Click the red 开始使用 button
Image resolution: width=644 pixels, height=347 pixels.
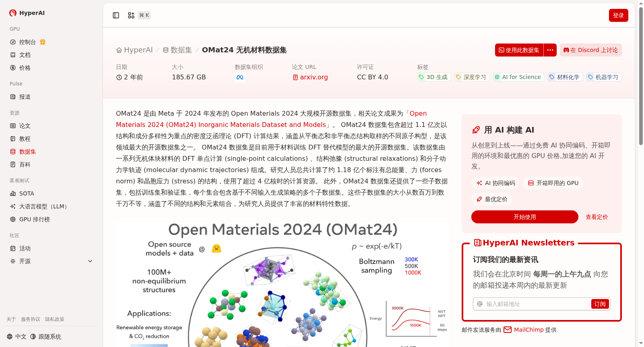click(525, 217)
